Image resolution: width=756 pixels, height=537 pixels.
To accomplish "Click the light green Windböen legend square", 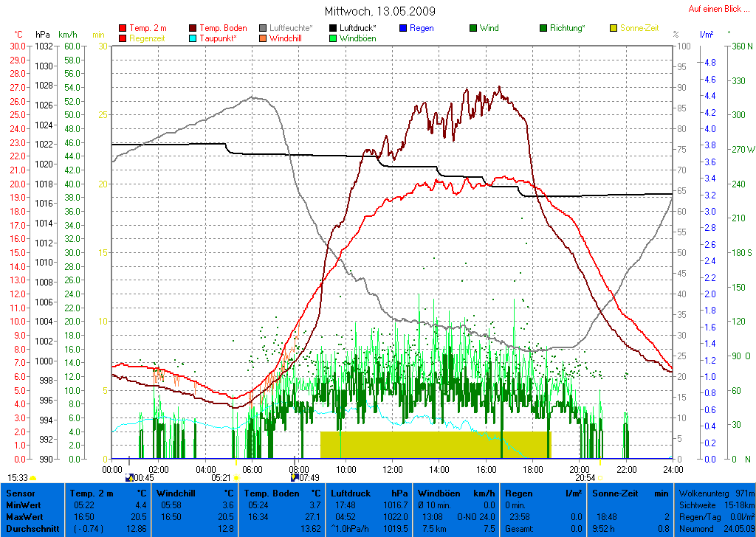I will (333, 38).
